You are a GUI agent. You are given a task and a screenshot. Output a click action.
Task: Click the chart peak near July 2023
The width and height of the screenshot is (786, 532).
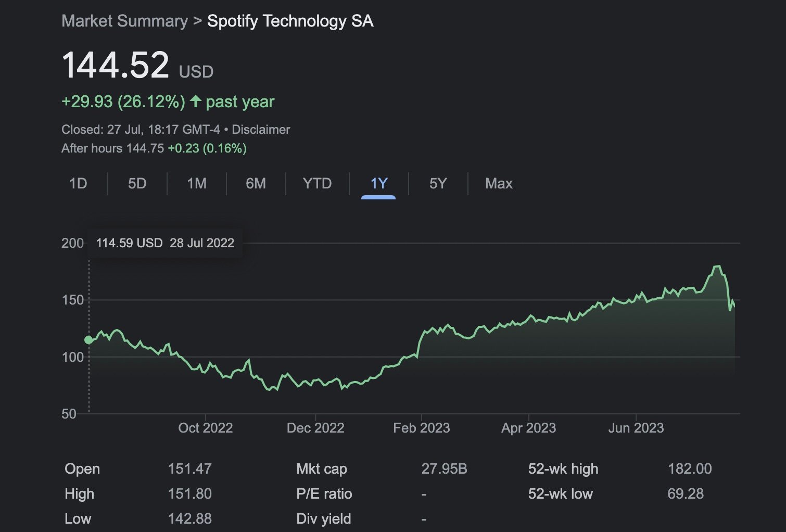[717, 267]
